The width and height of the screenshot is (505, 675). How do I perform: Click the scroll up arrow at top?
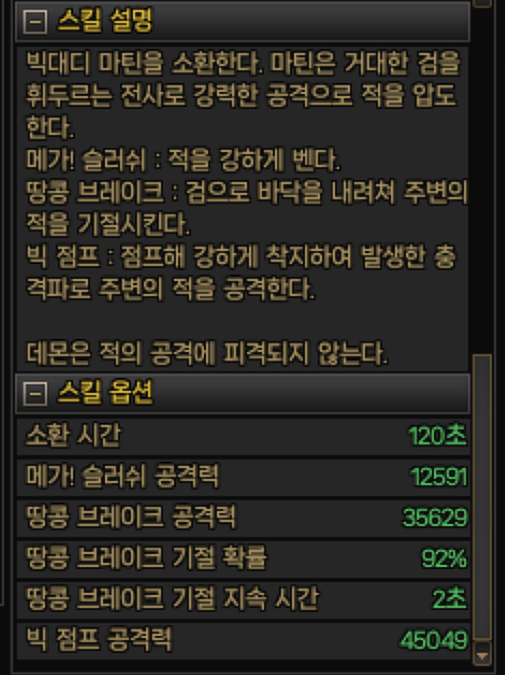pos(482,3)
